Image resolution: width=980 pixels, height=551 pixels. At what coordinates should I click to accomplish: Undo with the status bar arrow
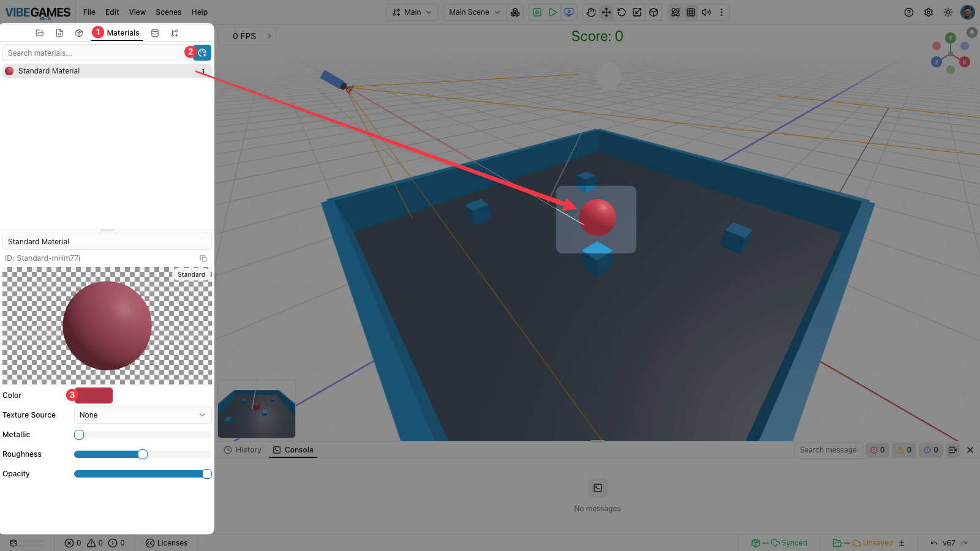tap(934, 543)
